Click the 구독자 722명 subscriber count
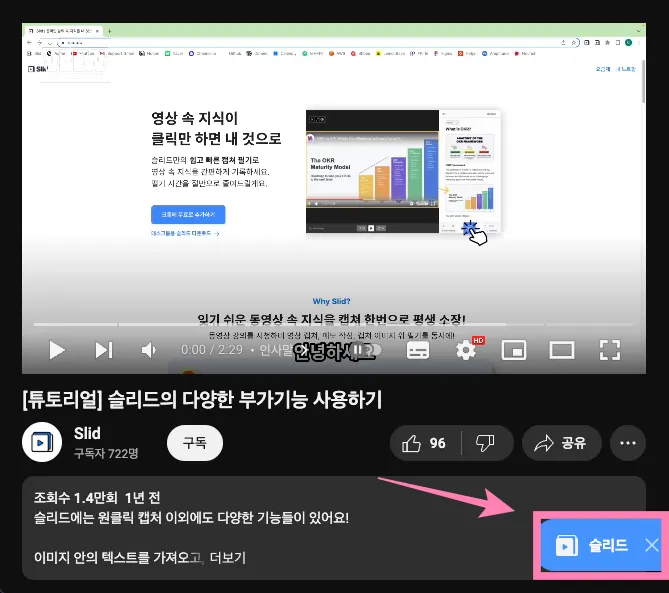Screen dimensions: 669x593 pos(106,453)
